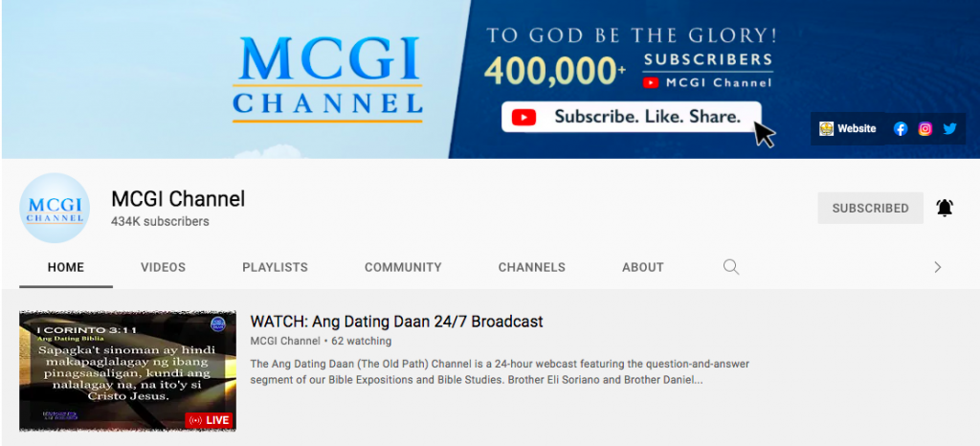Go to the COMMUNITY tab
Screen dimensions: 980x446
pyautogui.click(x=403, y=267)
